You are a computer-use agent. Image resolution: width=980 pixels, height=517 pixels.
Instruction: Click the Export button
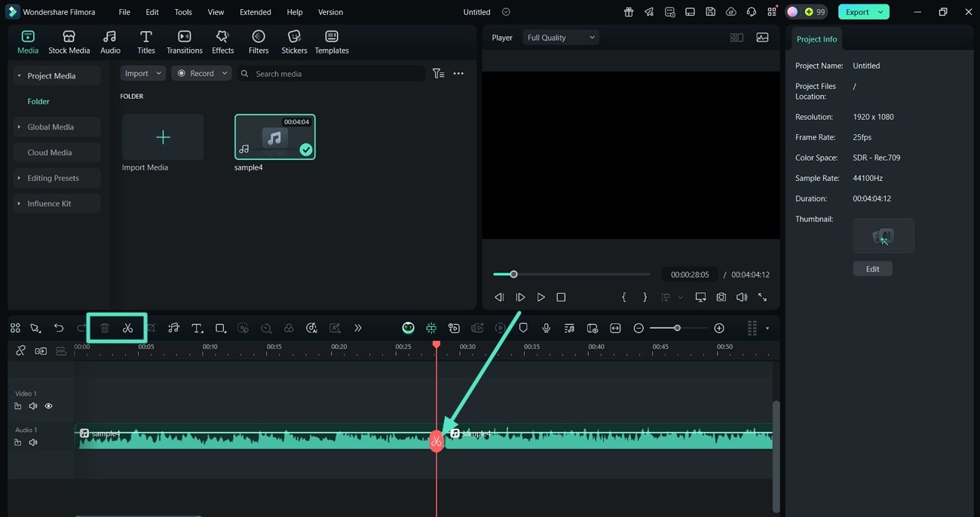pyautogui.click(x=864, y=12)
